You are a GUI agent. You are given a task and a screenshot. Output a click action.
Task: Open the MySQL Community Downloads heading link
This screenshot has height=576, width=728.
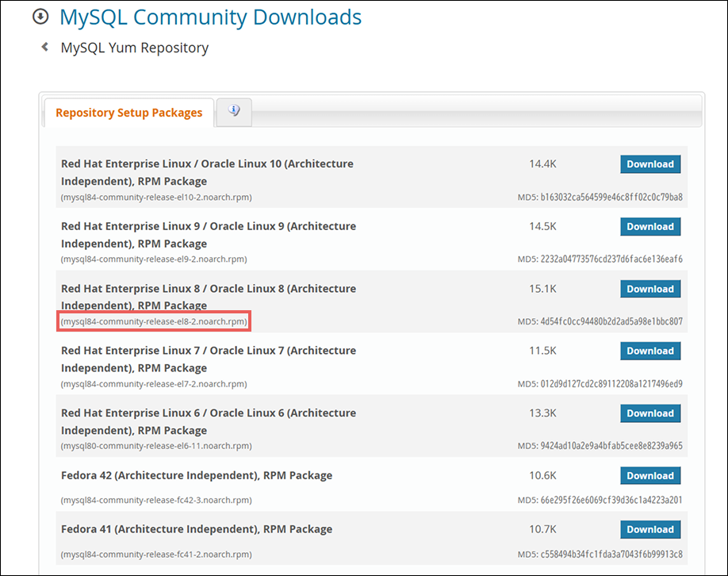tap(210, 17)
